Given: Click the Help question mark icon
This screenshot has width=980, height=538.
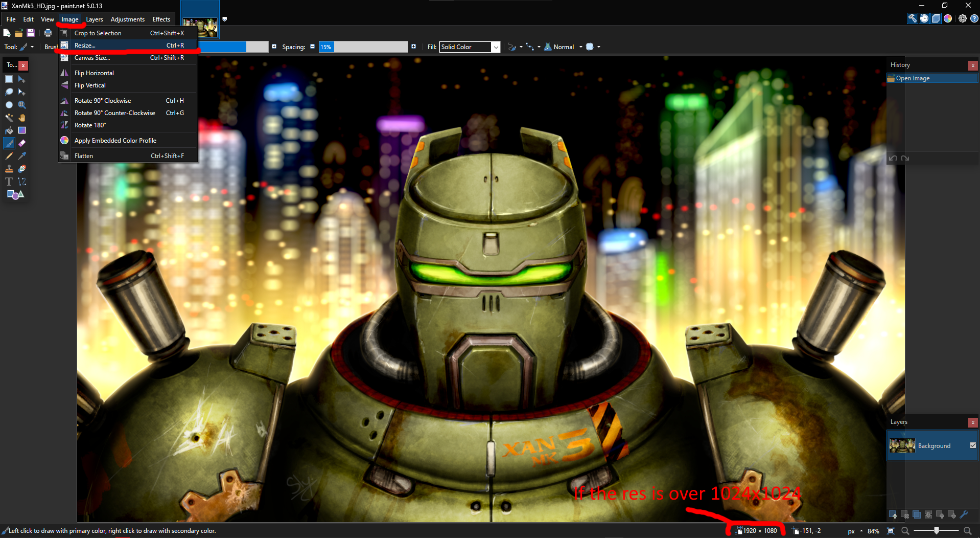Looking at the screenshot, I should 974,18.
